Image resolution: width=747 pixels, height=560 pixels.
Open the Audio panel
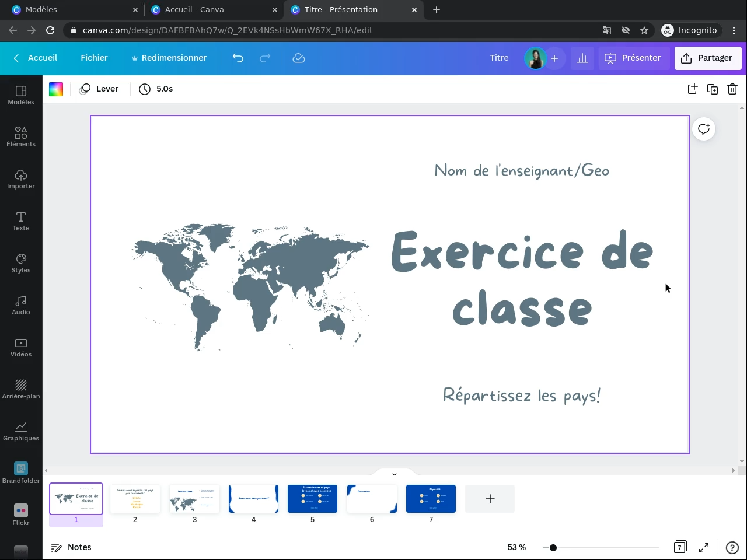pos(21,305)
